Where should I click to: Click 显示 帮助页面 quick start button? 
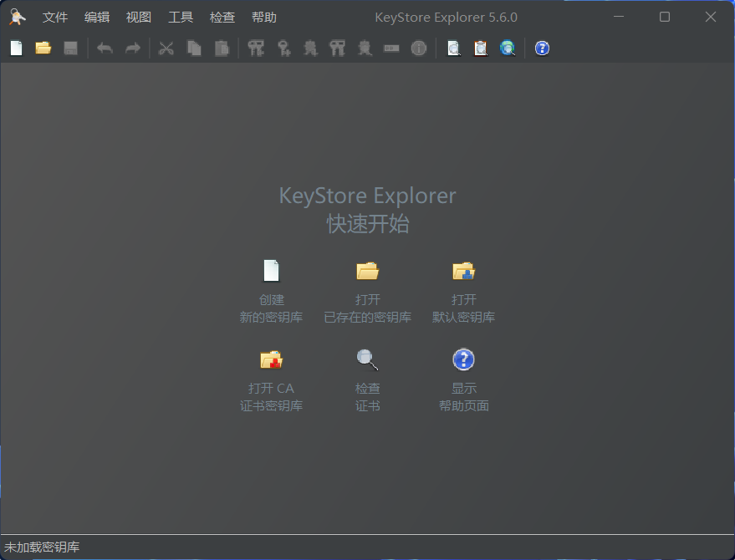pyautogui.click(x=463, y=359)
